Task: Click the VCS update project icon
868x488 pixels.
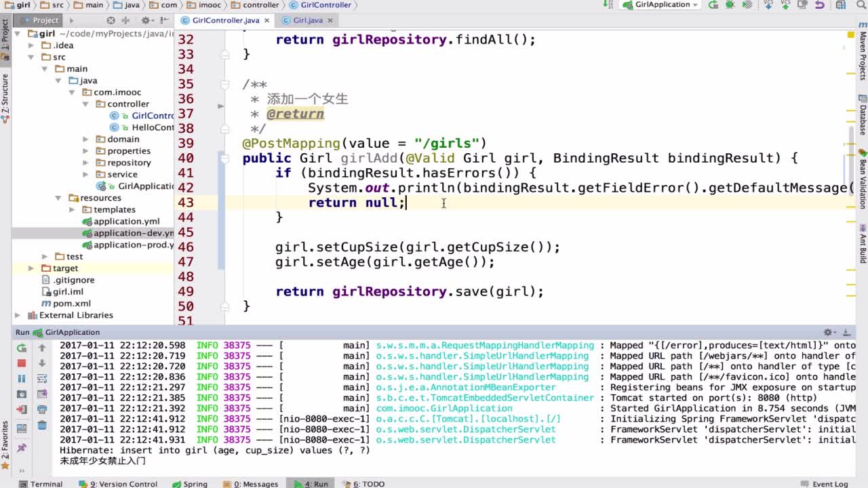Action: click(x=768, y=5)
